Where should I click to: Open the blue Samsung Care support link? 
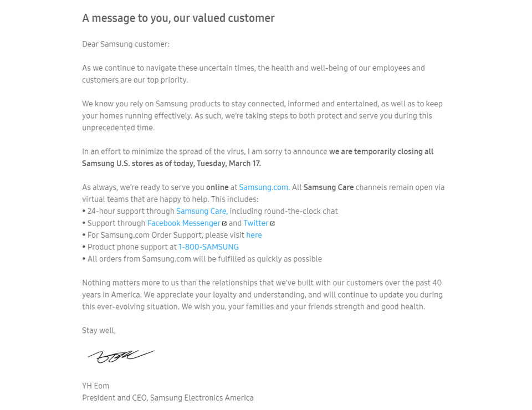pyautogui.click(x=201, y=211)
